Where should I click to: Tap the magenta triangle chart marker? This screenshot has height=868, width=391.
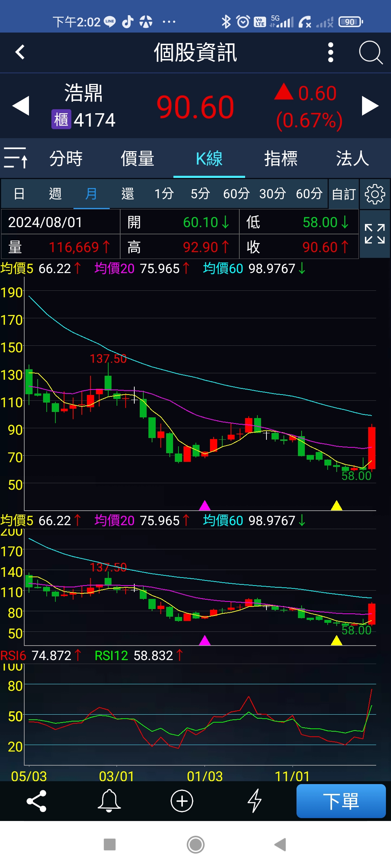tap(205, 505)
